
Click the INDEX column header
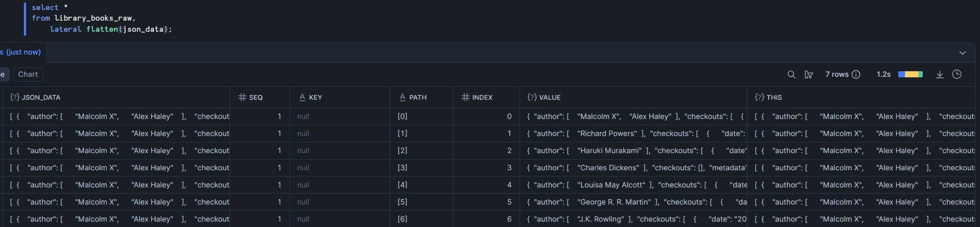[482, 97]
